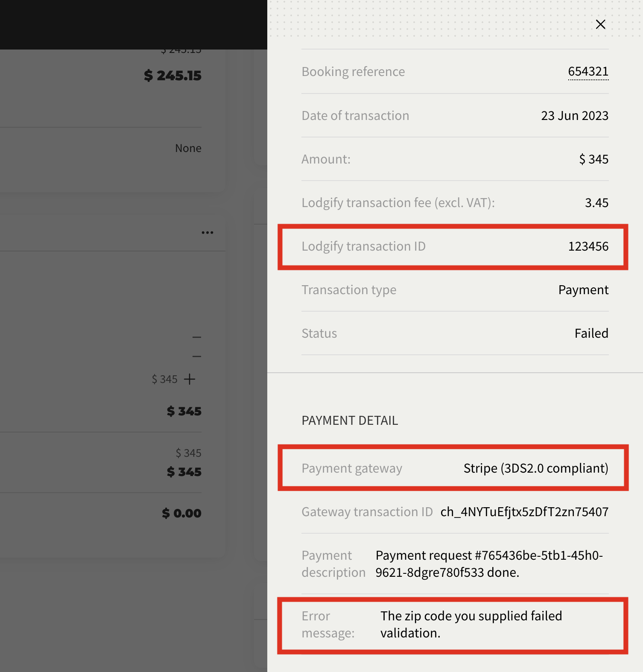Close the transaction details panel
Screen dimensions: 643x672
pos(600,24)
